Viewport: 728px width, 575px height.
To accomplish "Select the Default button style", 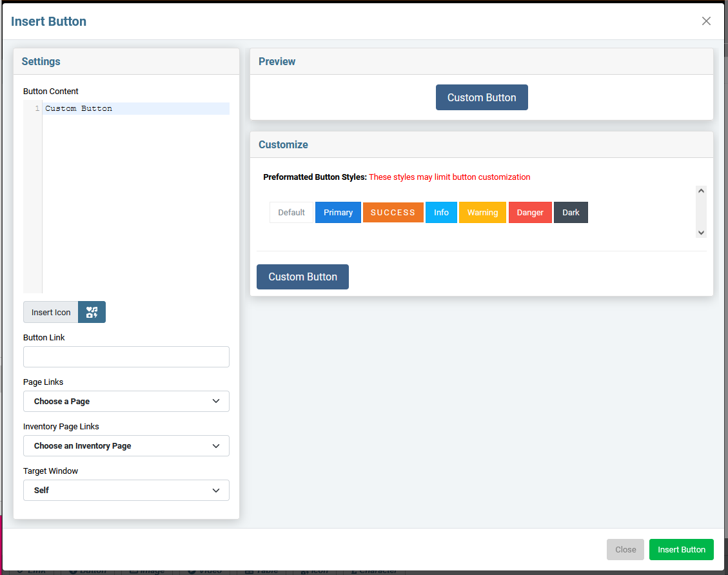I will click(x=291, y=213).
